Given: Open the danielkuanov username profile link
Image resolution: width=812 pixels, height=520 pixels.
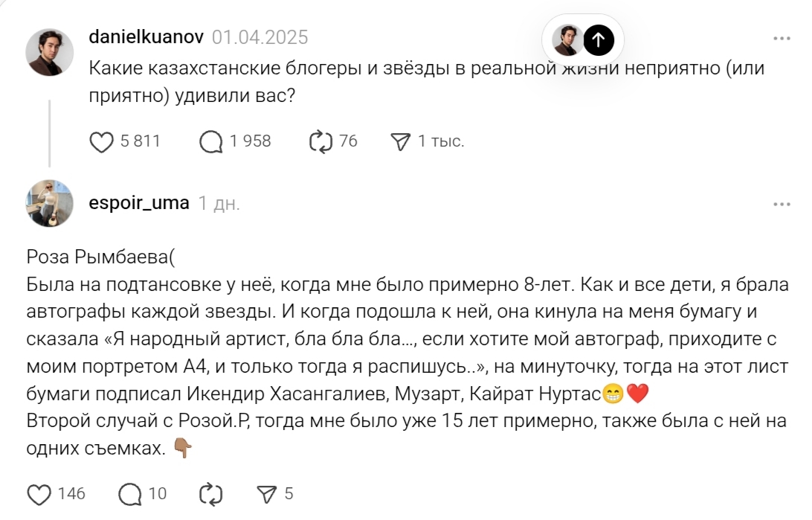Looking at the screenshot, I should [147, 37].
